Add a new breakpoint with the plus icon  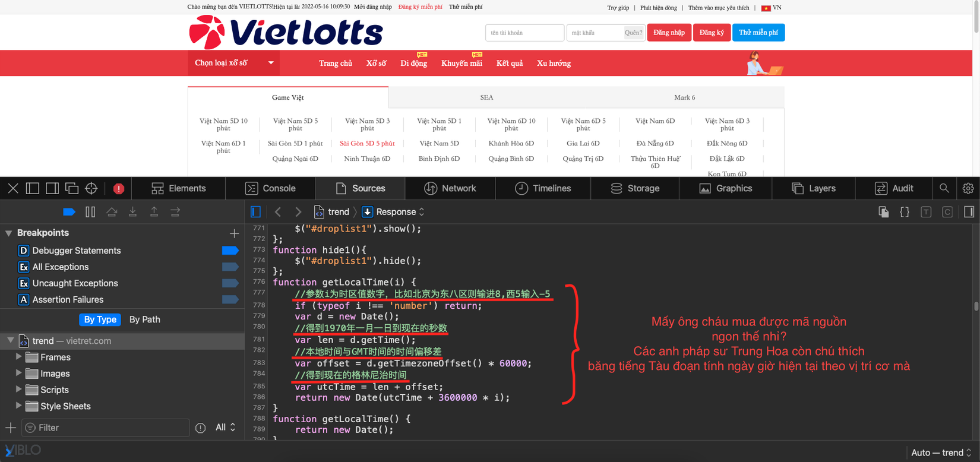pos(235,233)
